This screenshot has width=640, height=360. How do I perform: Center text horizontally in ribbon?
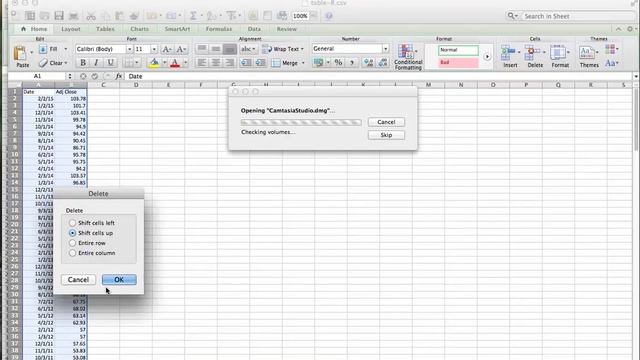216,63
